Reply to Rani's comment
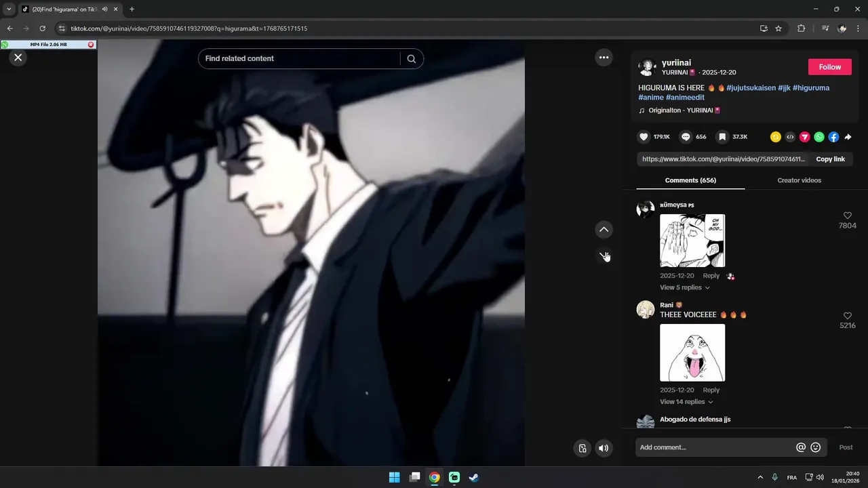Screen dimensions: 868x488 pos(711,390)
